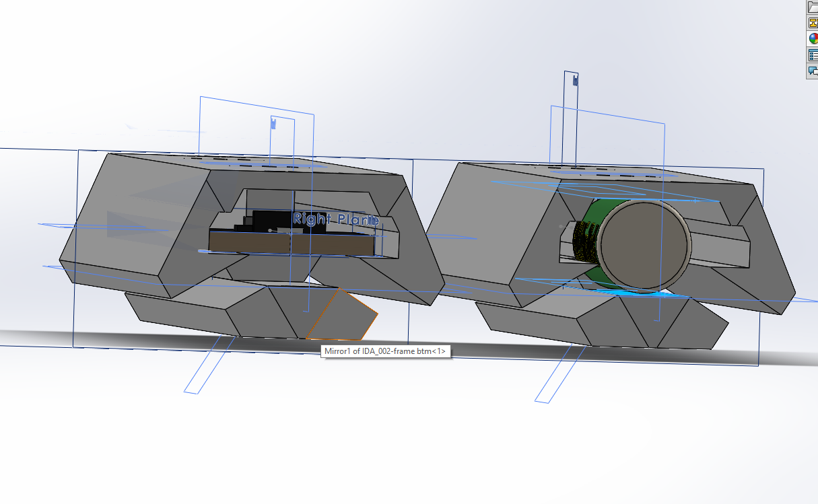Image resolution: width=818 pixels, height=504 pixels.
Task: Select the round cylinder end cap face
Action: tap(645, 245)
